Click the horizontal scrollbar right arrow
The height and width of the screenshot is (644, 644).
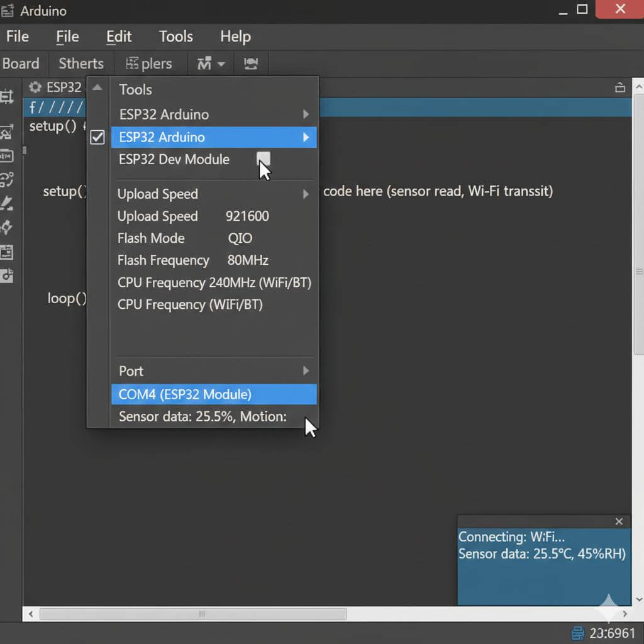point(625,614)
